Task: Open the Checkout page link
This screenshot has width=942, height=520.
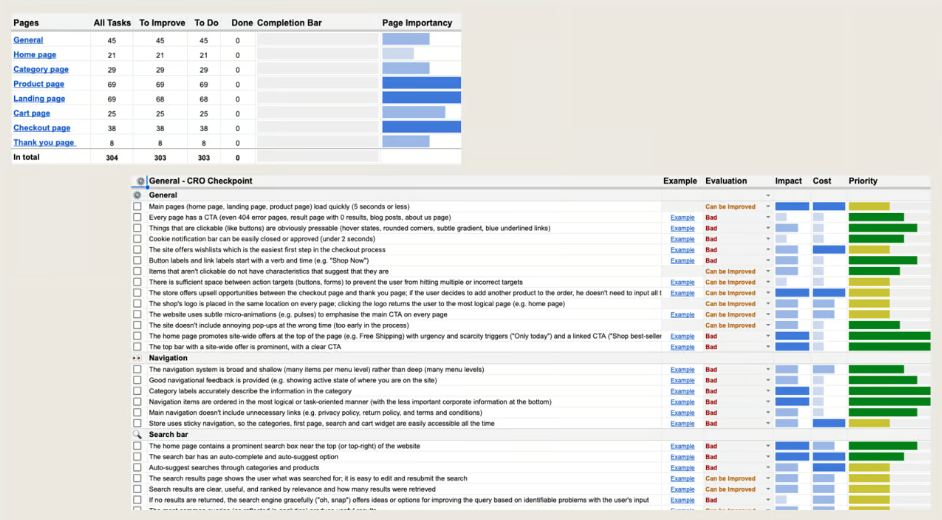Action: click(x=41, y=128)
